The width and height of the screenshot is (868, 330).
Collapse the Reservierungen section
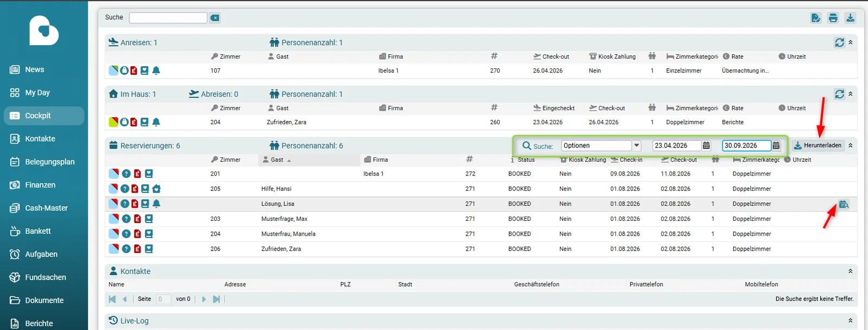click(851, 145)
